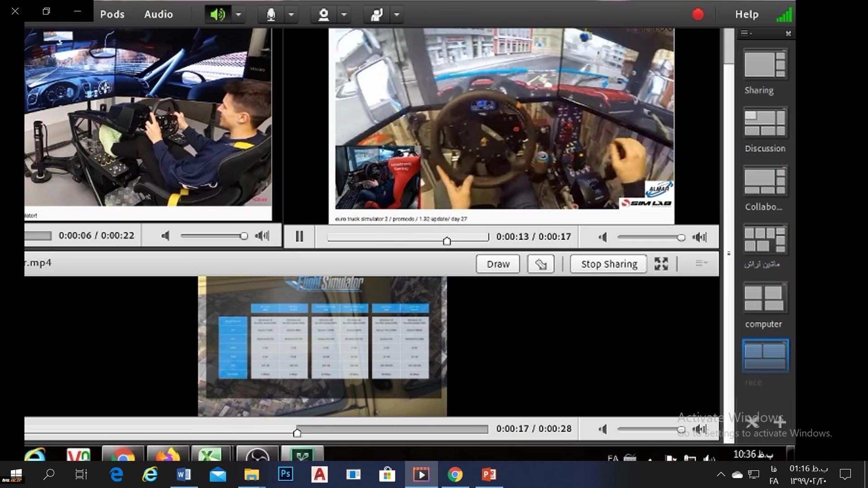This screenshot has height=488, width=868.
Task: Open the Audio menu
Action: (158, 14)
